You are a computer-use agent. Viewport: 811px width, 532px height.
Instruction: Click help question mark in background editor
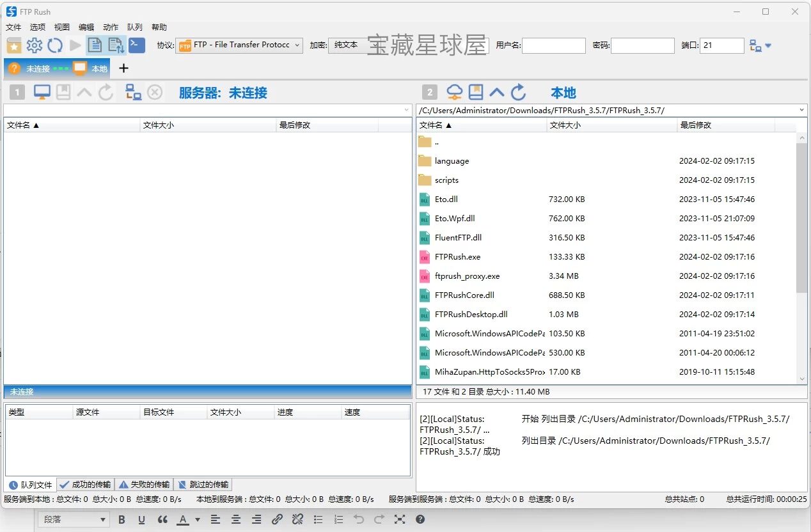point(420,519)
